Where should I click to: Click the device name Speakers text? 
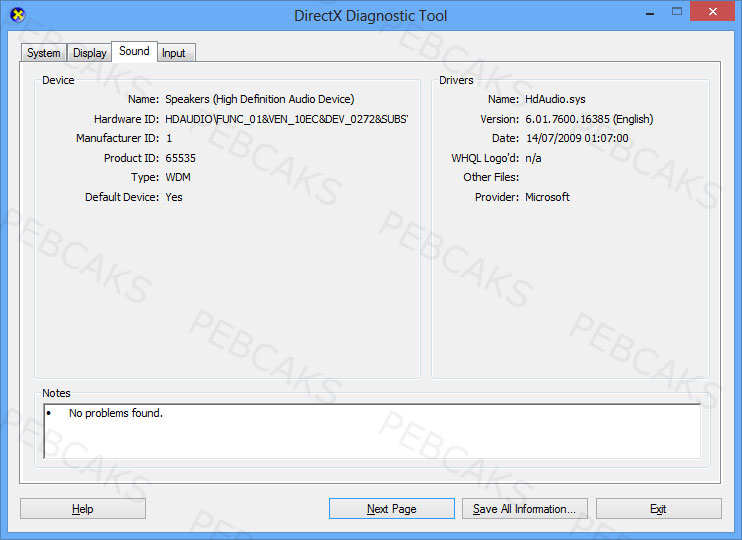click(260, 99)
